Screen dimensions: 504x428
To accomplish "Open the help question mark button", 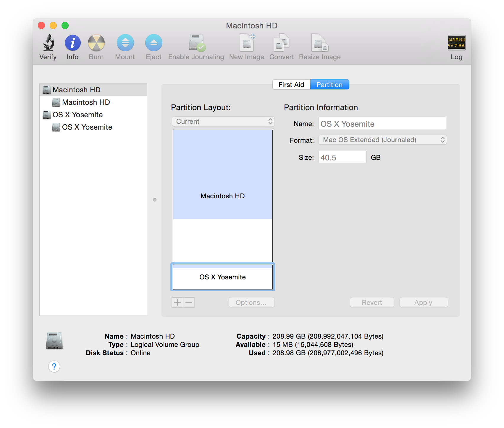I will tap(54, 366).
